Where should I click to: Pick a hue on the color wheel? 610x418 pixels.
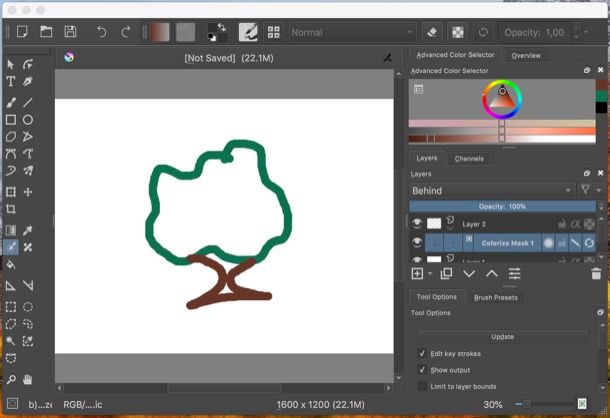502,99
